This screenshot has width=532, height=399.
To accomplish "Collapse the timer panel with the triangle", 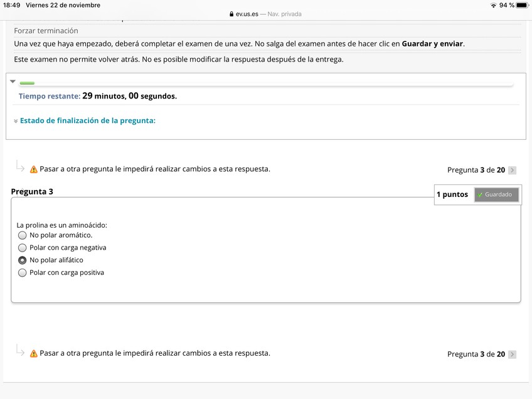I will tap(13, 82).
